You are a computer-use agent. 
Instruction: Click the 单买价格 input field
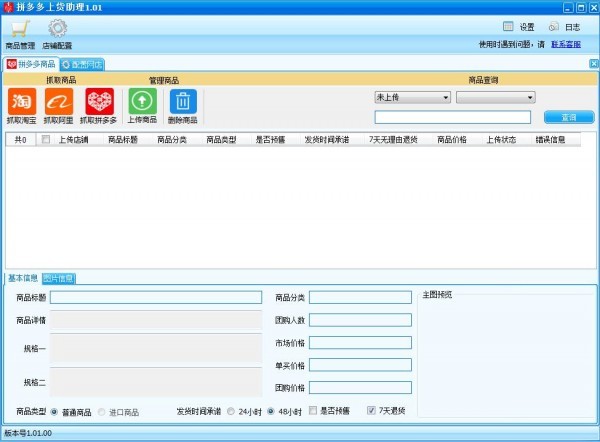coord(360,365)
